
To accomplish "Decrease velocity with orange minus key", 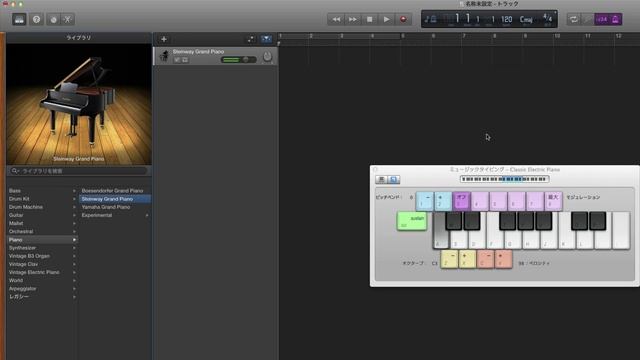I will tap(485, 259).
